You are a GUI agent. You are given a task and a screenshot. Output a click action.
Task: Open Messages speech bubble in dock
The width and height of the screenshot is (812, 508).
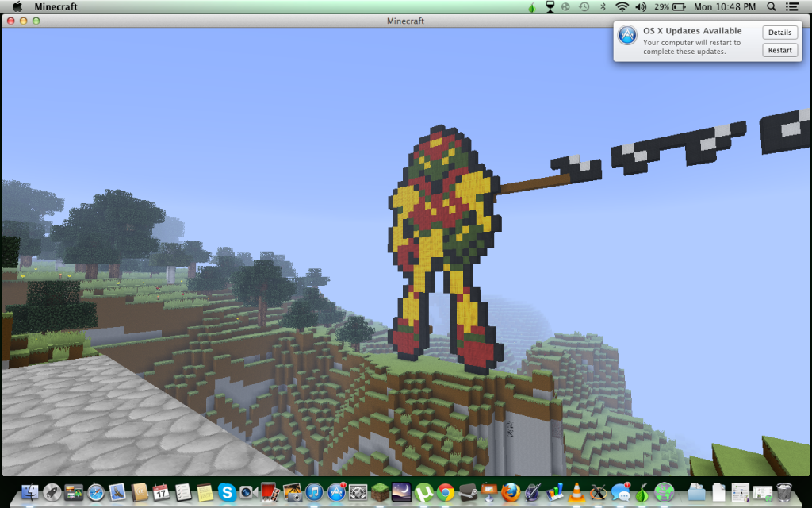point(620,491)
